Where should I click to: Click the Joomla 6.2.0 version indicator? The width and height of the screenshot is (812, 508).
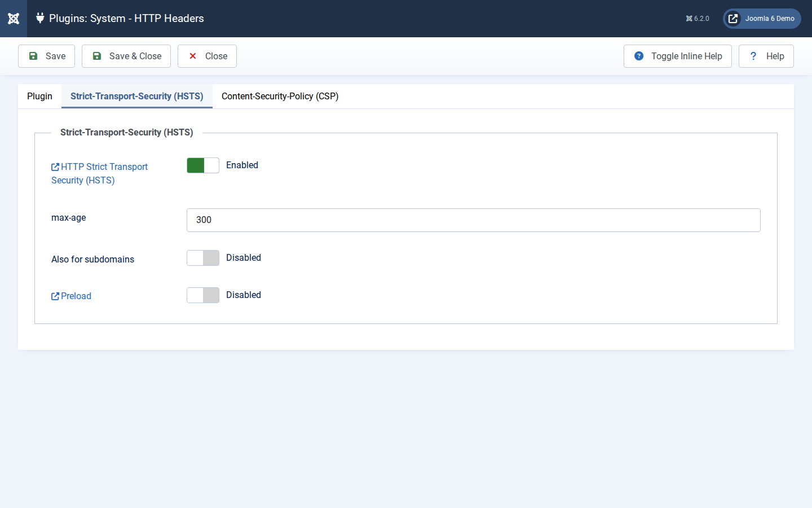click(x=698, y=19)
